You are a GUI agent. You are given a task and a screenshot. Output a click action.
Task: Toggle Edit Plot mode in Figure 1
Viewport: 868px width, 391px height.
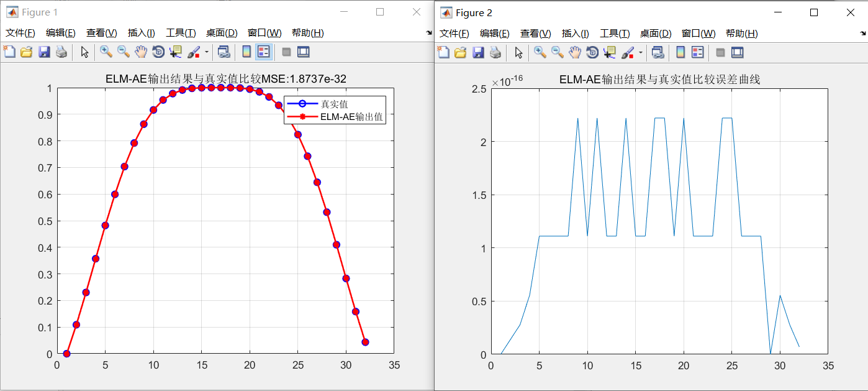[x=84, y=52]
